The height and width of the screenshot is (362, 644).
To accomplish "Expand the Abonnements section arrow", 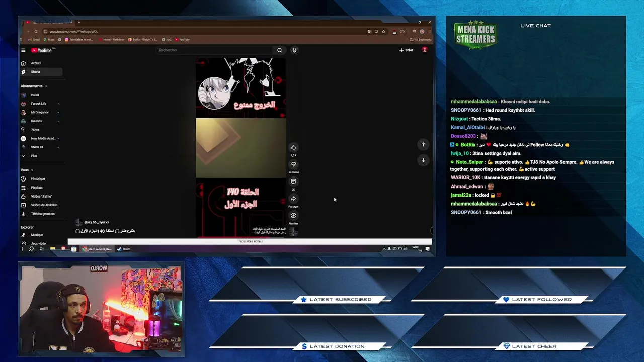I will 46,86.
